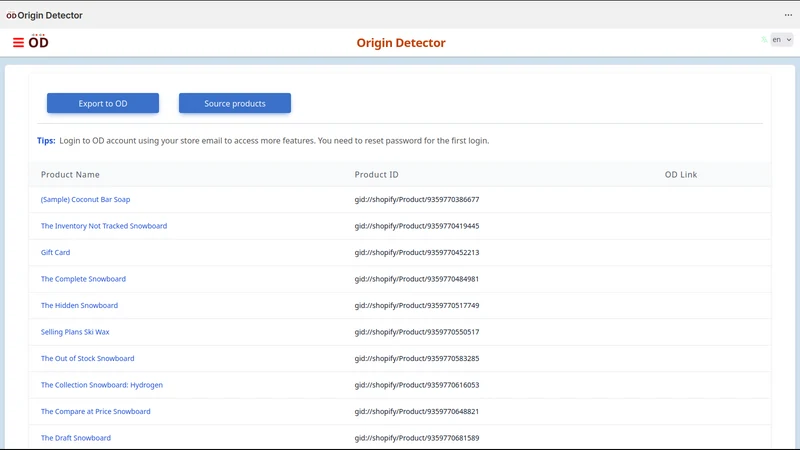
Task: Open The Out of Stock Snowboard link
Action: (x=87, y=359)
